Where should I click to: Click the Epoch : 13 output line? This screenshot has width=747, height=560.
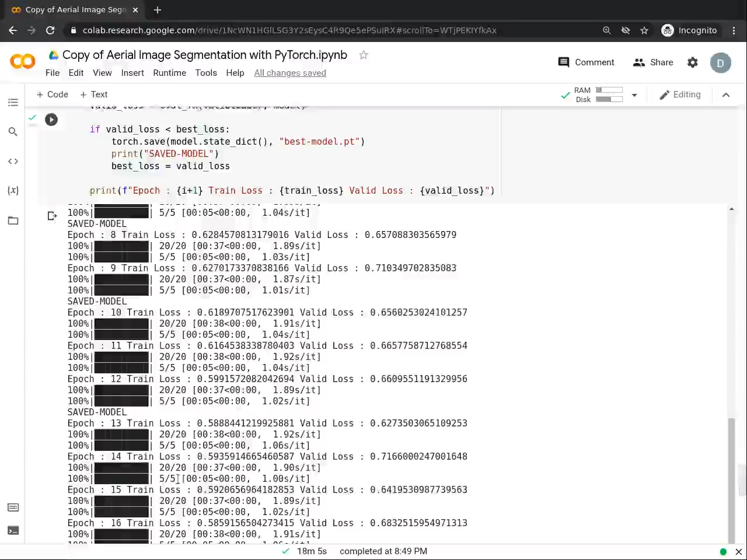(267, 423)
